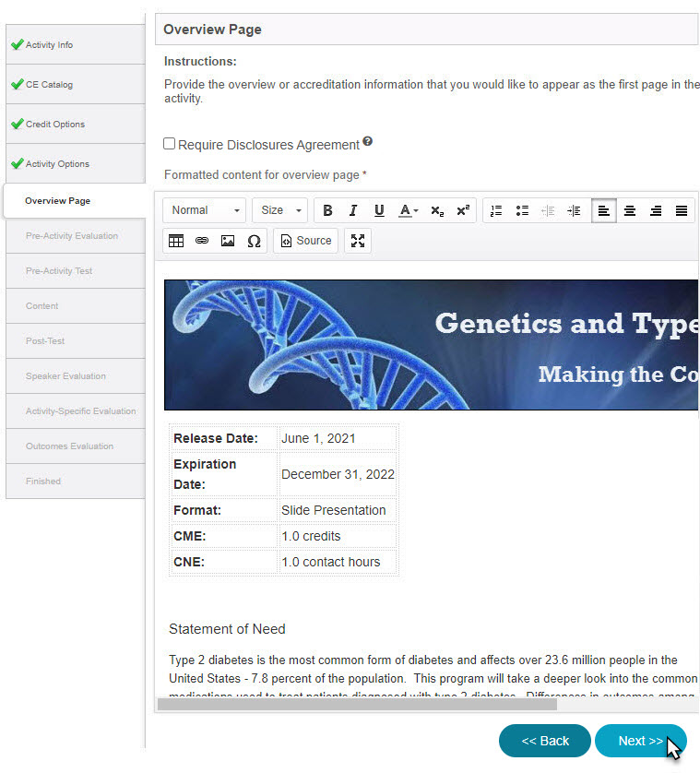This screenshot has width=700, height=773.
Task: Open the help tooltip for Disclosures Agreement
Action: 367,141
